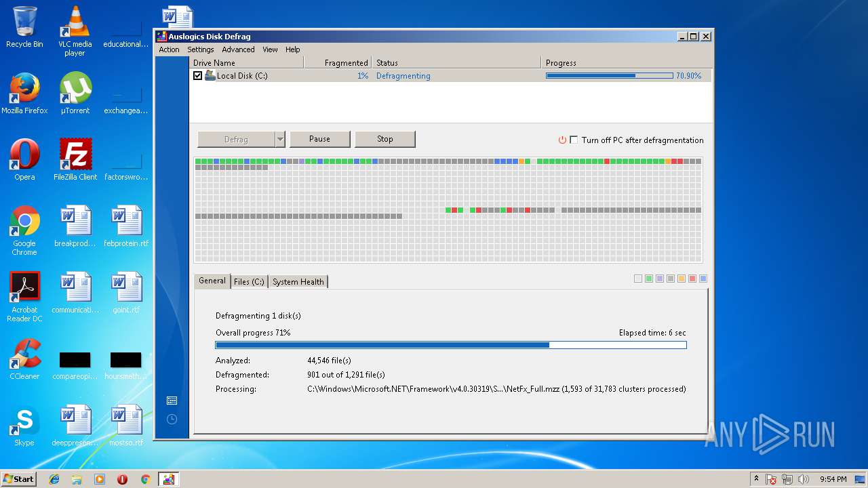Screen dimensions: 868x488
Task: Click the red power icon beside Turn off PC
Action: point(562,140)
